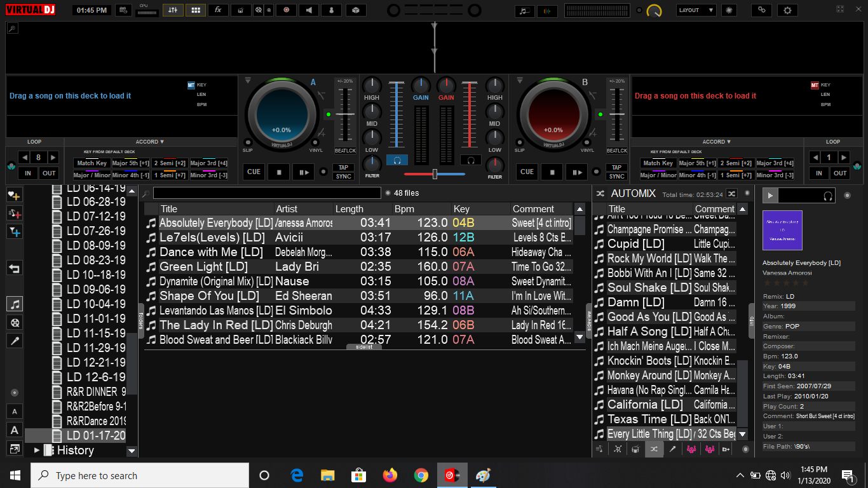This screenshot has width=868, height=488.
Task: Adjust the crossfader slider
Action: (435, 173)
